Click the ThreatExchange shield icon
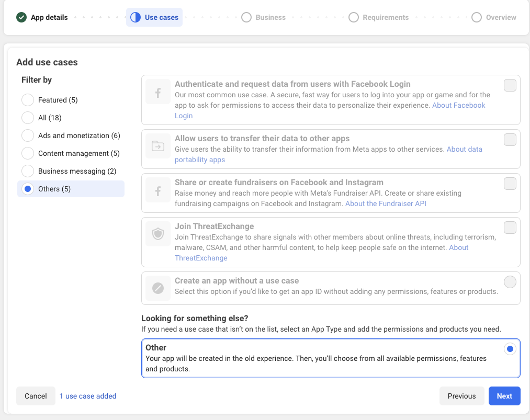 [158, 234]
